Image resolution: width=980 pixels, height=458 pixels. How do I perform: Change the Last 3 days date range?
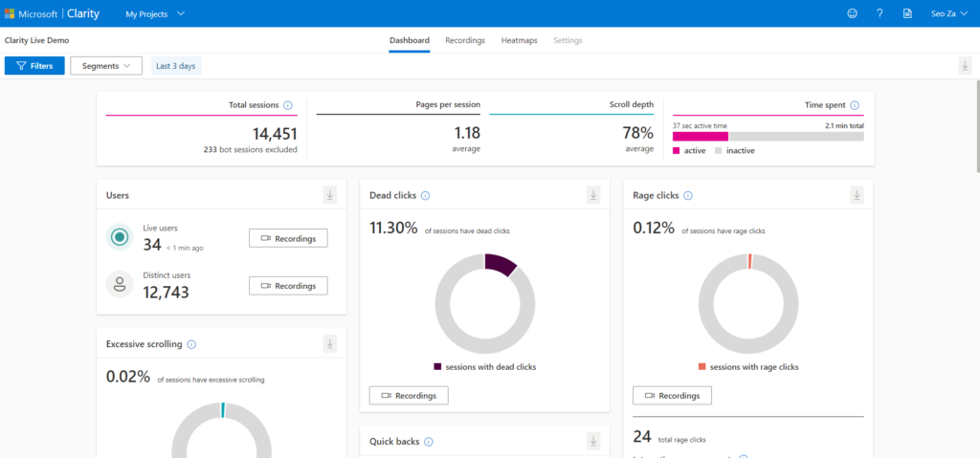176,66
